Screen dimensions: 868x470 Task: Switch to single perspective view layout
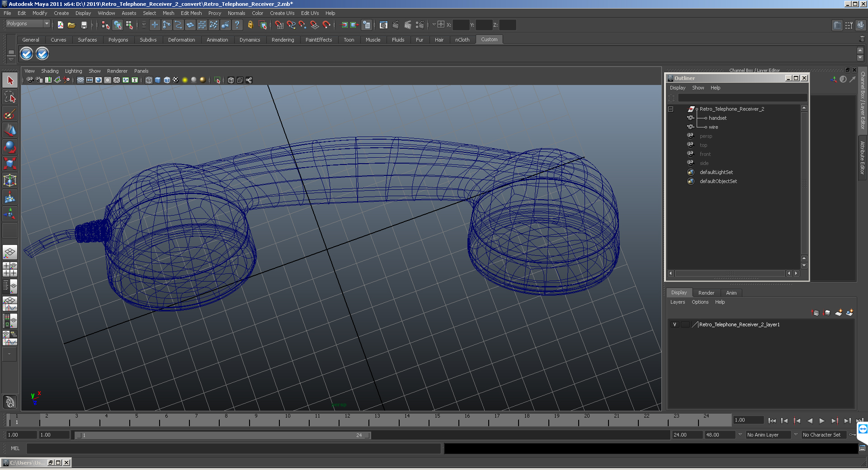click(x=10, y=252)
